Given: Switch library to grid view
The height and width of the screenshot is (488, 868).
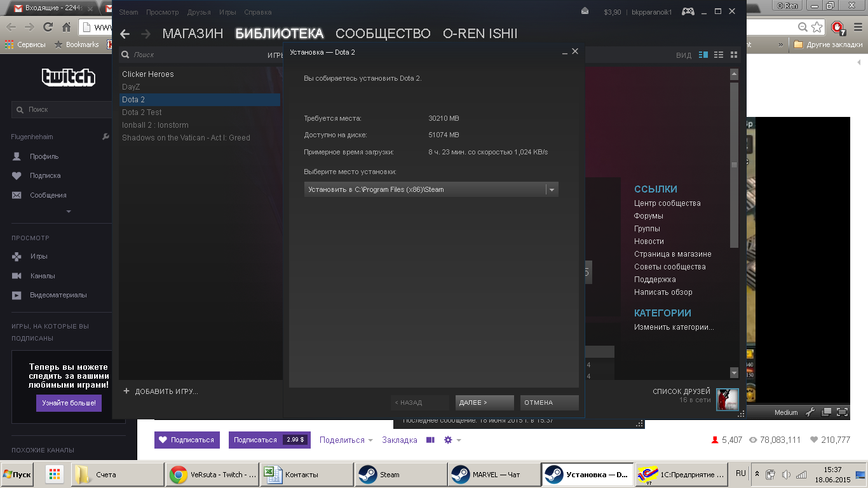Looking at the screenshot, I should (734, 55).
